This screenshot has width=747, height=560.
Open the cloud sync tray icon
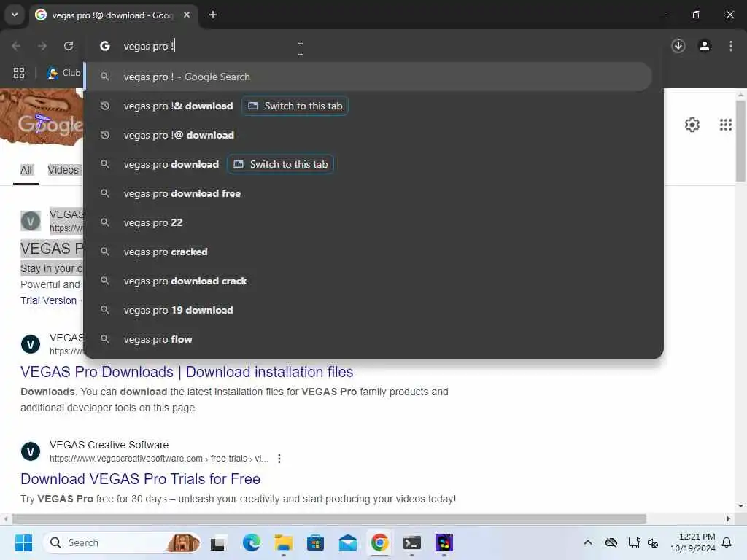click(611, 542)
